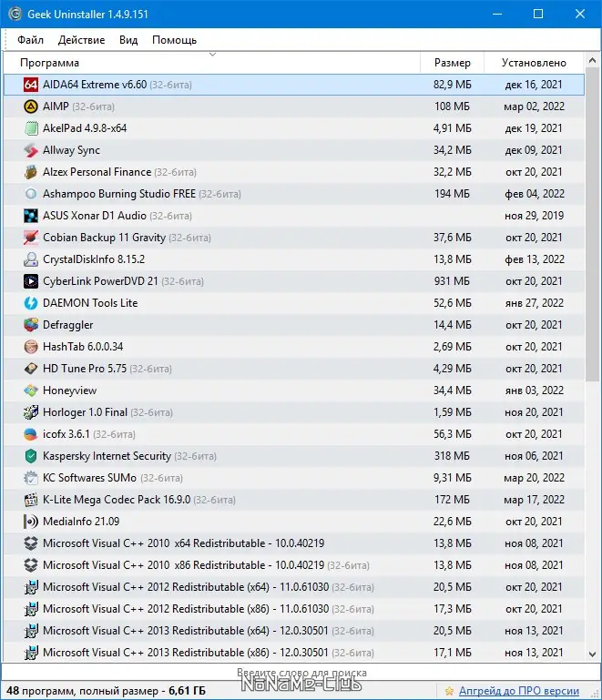Viewport: 602px width, 700px height.
Task: Open the Действие menu
Action: pos(81,40)
